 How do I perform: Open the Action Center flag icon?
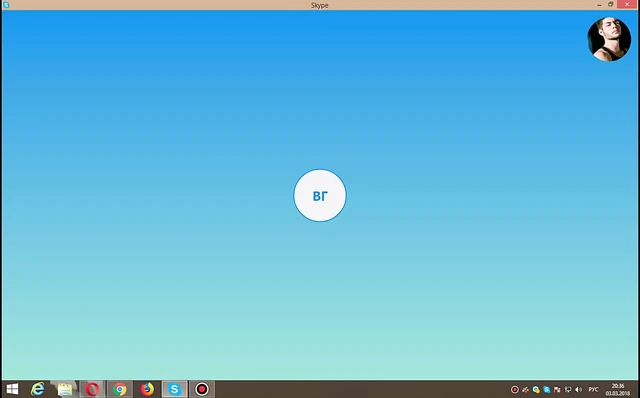557,390
